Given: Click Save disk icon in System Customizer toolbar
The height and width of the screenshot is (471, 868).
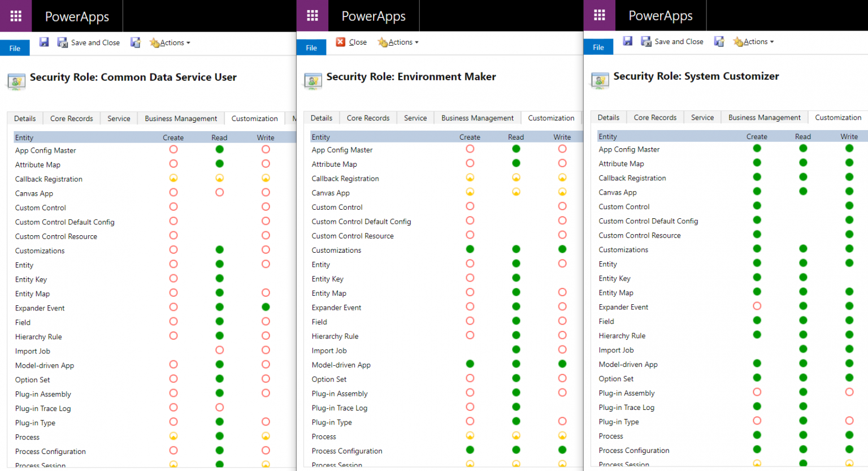Looking at the screenshot, I should [628, 41].
